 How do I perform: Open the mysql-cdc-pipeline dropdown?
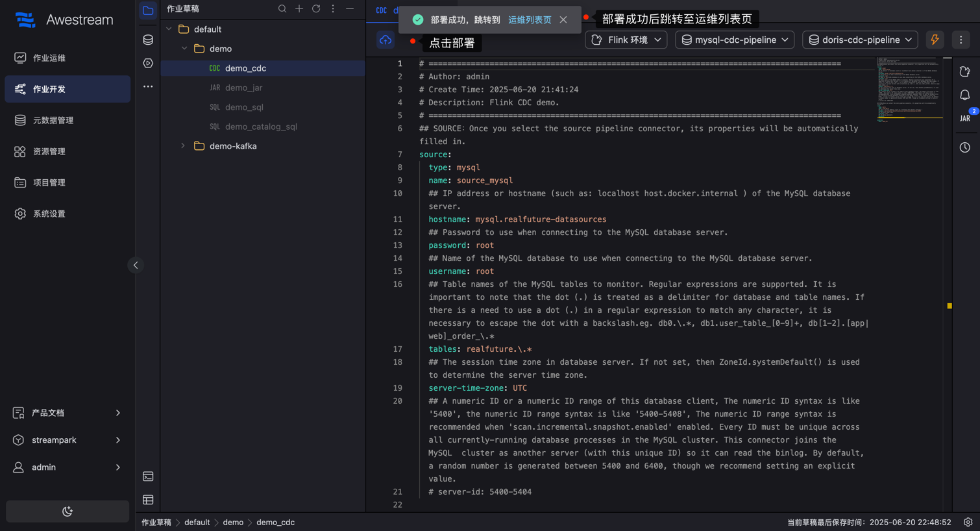tap(734, 40)
